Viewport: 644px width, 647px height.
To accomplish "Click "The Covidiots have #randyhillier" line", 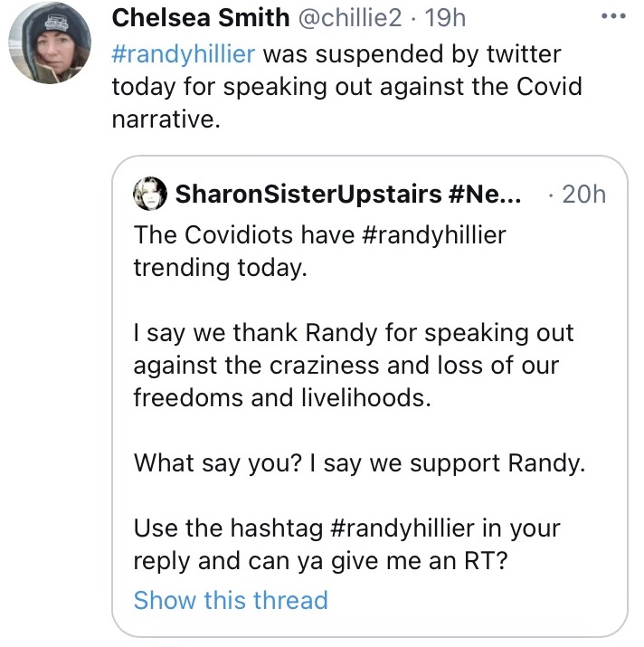I will point(319,235).
